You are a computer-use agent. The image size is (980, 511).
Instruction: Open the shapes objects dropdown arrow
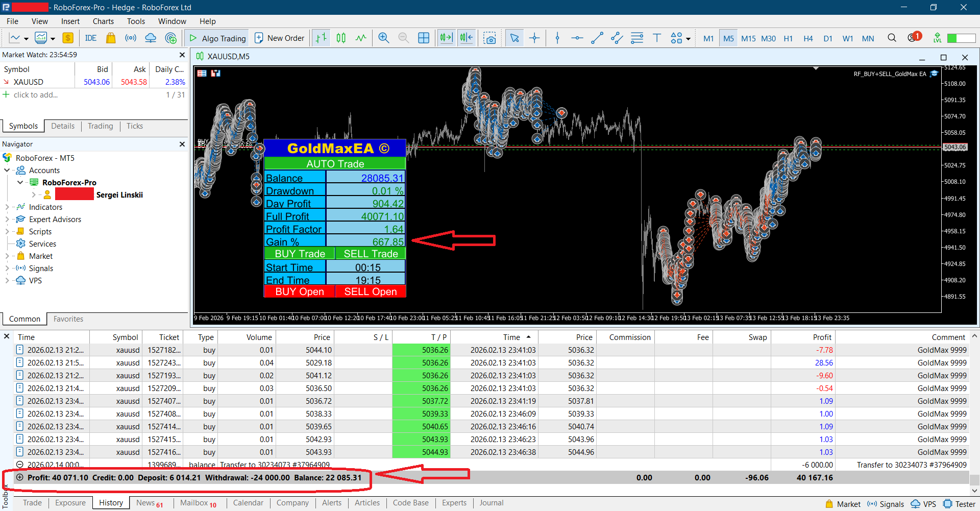tap(689, 39)
